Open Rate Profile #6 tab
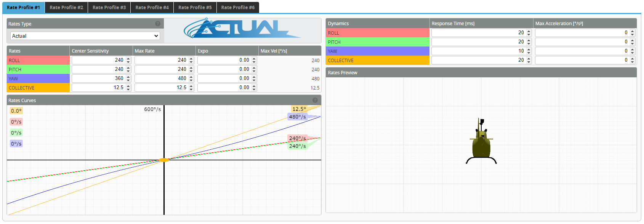 pos(238,7)
